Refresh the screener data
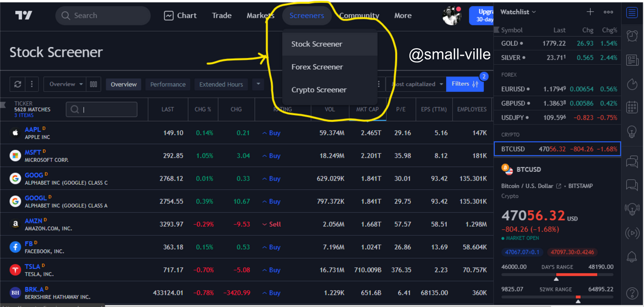The height and width of the screenshot is (307, 644). pyautogui.click(x=18, y=84)
